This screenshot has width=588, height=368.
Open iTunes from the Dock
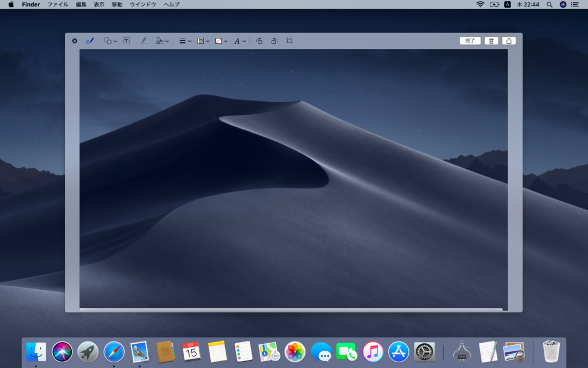pos(372,352)
